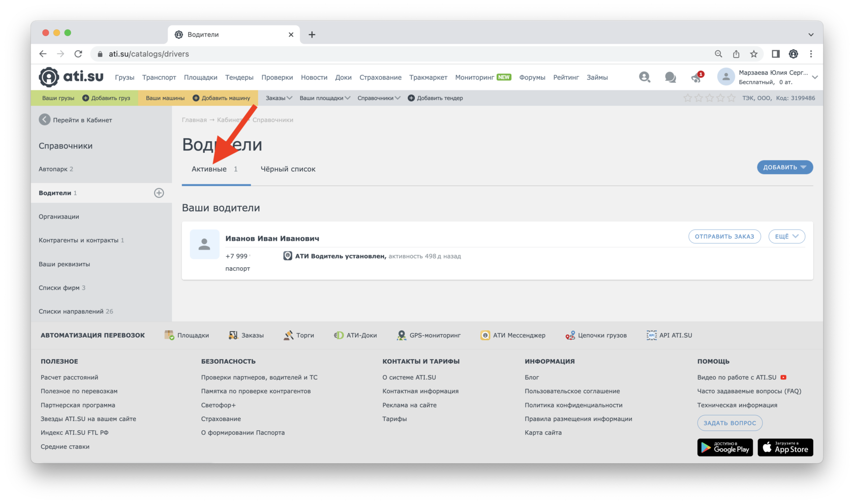Click Добавить груз button

click(106, 98)
